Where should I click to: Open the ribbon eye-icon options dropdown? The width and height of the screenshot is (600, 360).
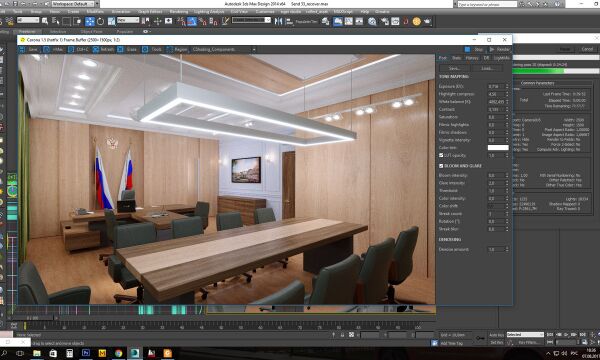click(146, 32)
